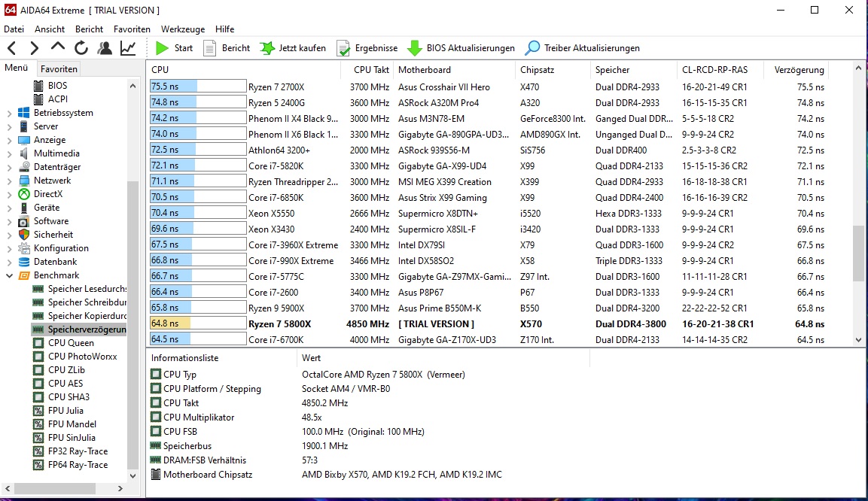
Task: Open the Werkzeuge menu
Action: click(x=183, y=29)
